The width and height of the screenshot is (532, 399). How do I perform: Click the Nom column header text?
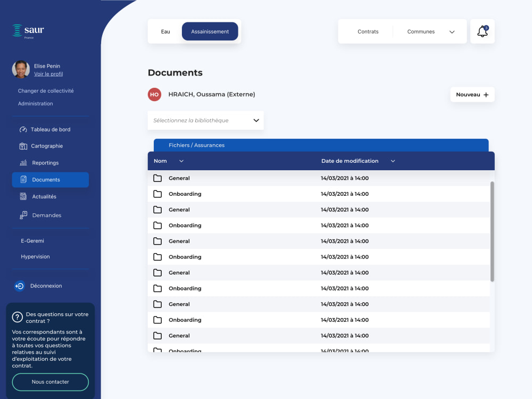160,161
